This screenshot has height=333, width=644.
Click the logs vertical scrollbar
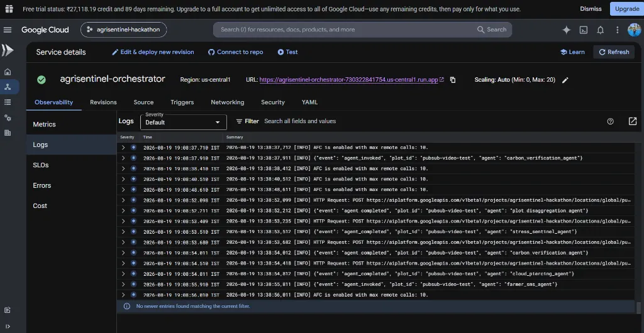click(638, 307)
